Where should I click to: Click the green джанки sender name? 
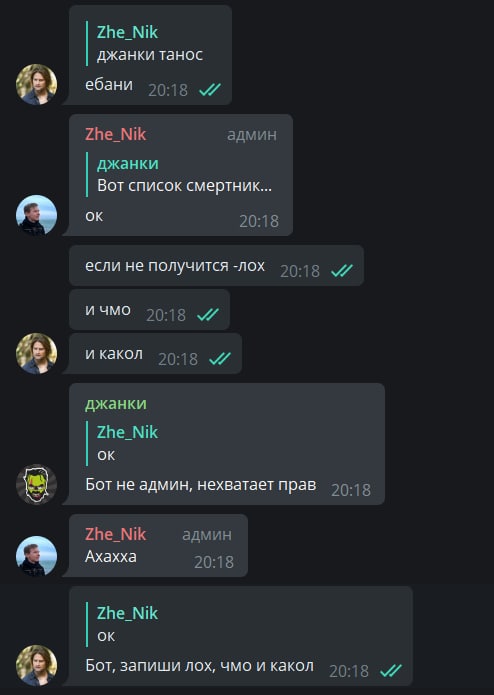pyautogui.click(x=116, y=403)
